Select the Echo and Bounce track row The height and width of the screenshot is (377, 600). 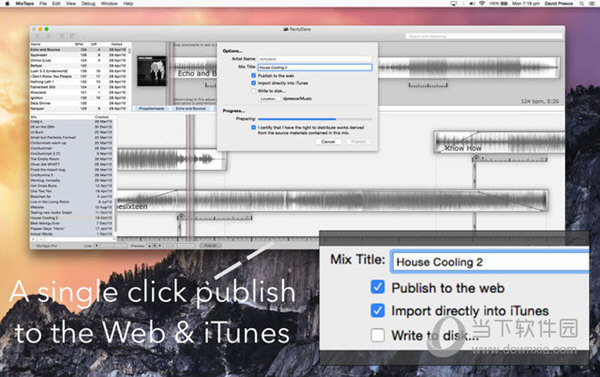[79, 50]
